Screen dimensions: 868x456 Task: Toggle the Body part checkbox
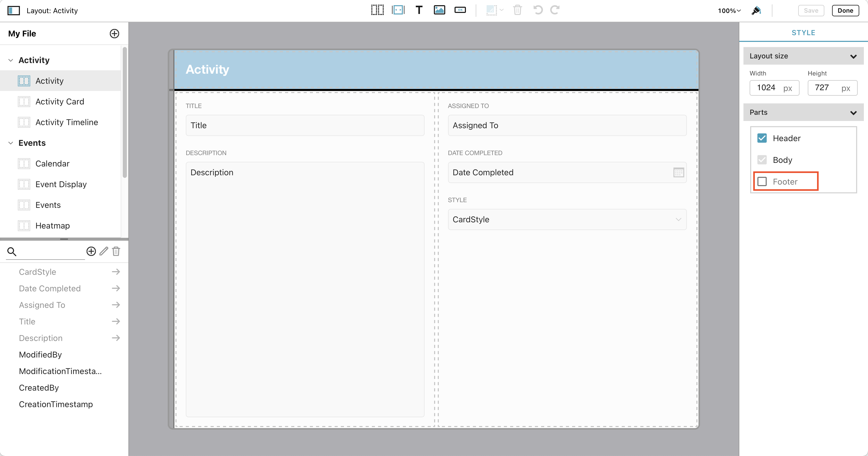[x=762, y=160]
